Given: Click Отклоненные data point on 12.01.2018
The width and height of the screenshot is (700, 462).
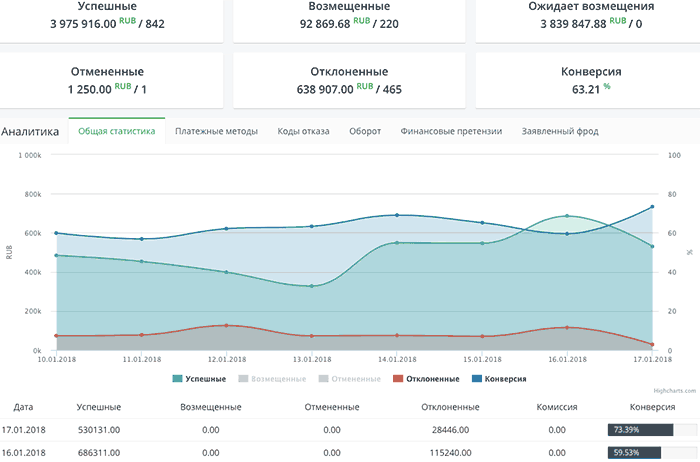Looking at the screenshot, I should pyautogui.click(x=226, y=326).
